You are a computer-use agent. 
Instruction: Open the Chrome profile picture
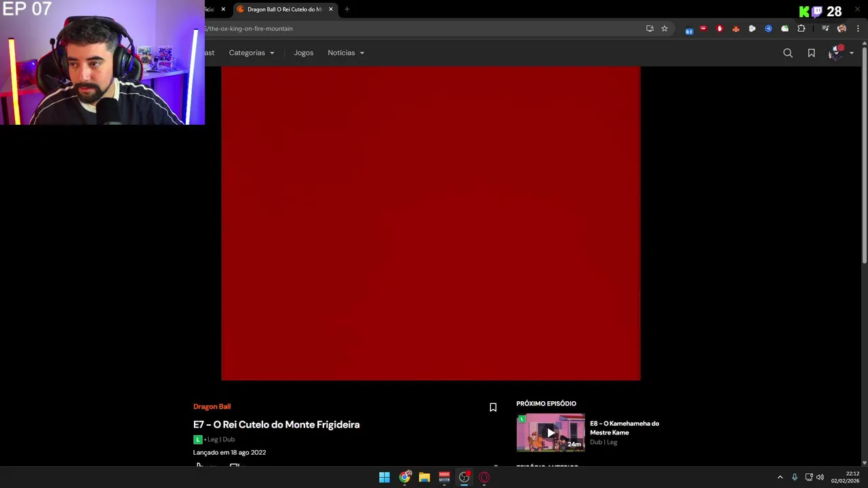[x=842, y=28]
